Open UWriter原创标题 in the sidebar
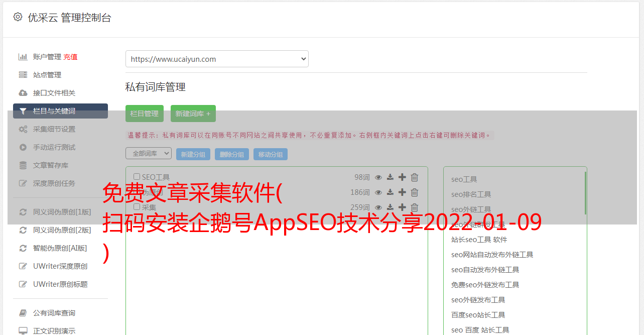644x335 pixels. tap(60, 284)
